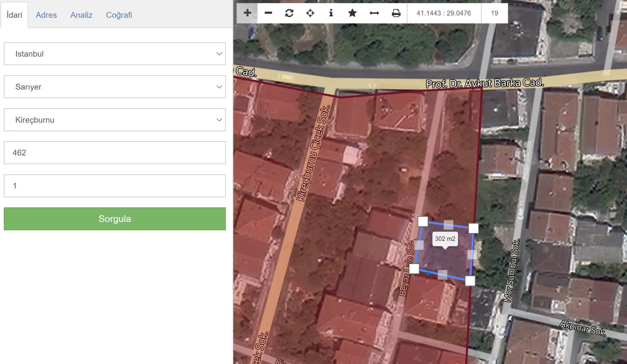Activate the crosshair locate tool
This screenshot has height=364, width=627.
point(310,13)
